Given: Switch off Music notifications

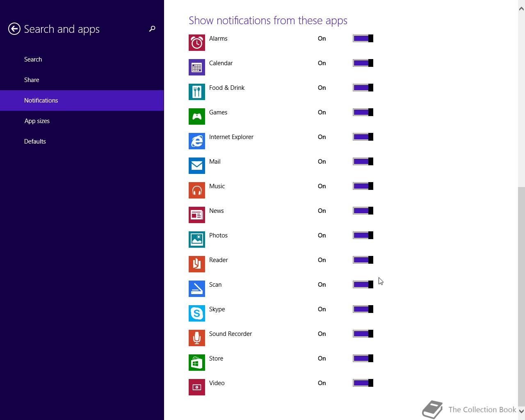Looking at the screenshot, I should (x=363, y=186).
